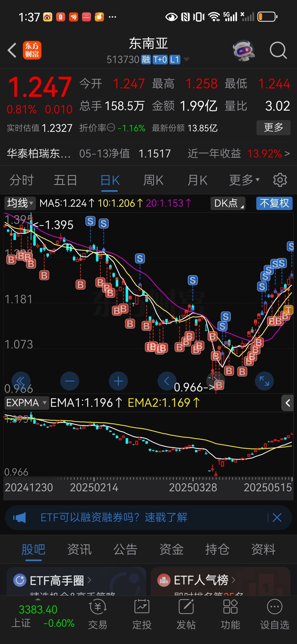Collapse indicator panel arrow button
This screenshot has height=644, width=297.
[288, 403]
